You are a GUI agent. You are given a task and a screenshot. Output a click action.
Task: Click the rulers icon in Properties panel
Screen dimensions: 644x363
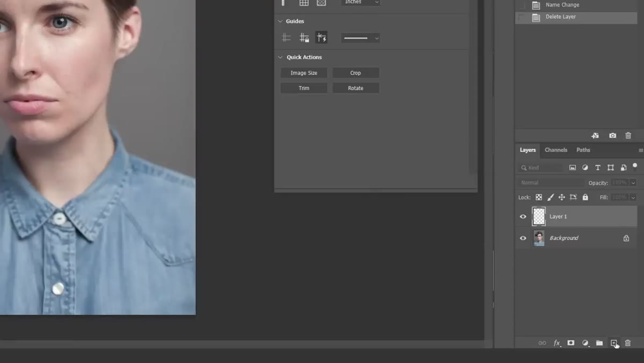point(283,3)
